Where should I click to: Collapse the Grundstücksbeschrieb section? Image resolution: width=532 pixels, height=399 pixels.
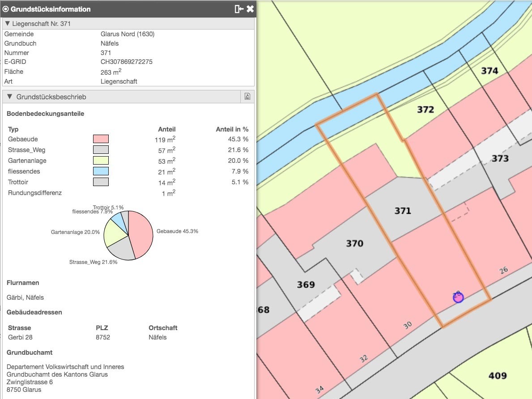pyautogui.click(x=9, y=97)
